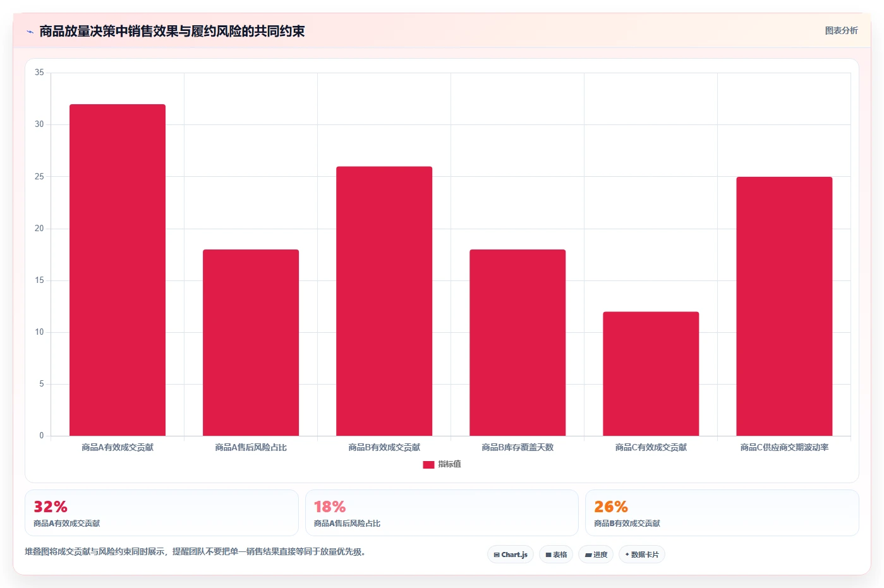The height and width of the screenshot is (588, 884).
Task: Click the y-axis value 35
Action: 39,73
